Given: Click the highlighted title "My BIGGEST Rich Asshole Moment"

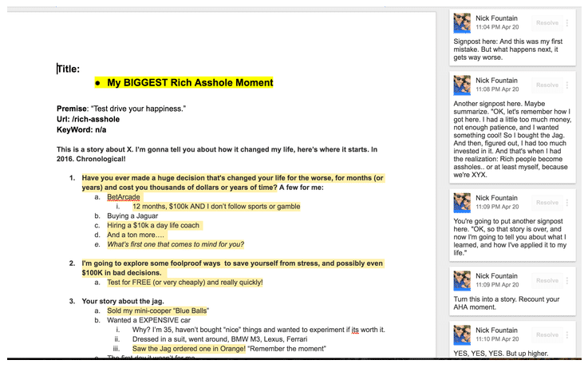Looking at the screenshot, I should click(x=190, y=82).
